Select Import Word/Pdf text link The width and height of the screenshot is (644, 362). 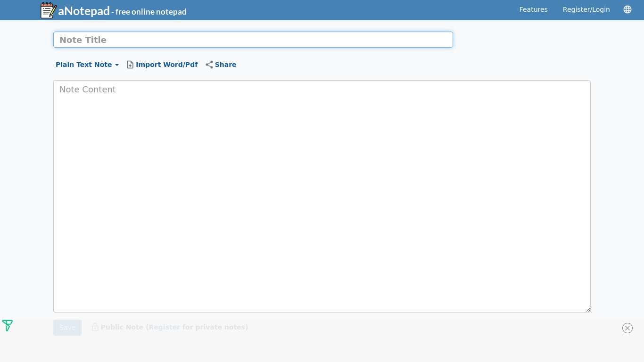tap(166, 65)
